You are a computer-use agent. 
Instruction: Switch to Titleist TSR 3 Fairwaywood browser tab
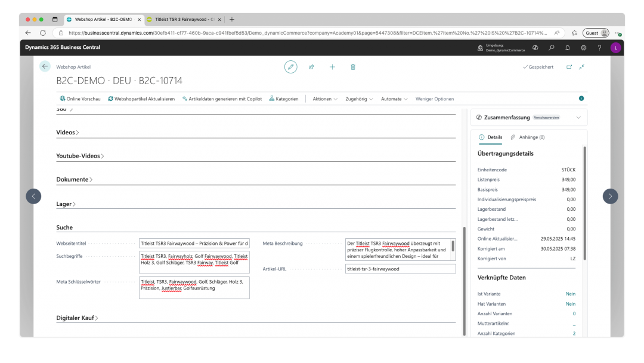click(x=184, y=19)
